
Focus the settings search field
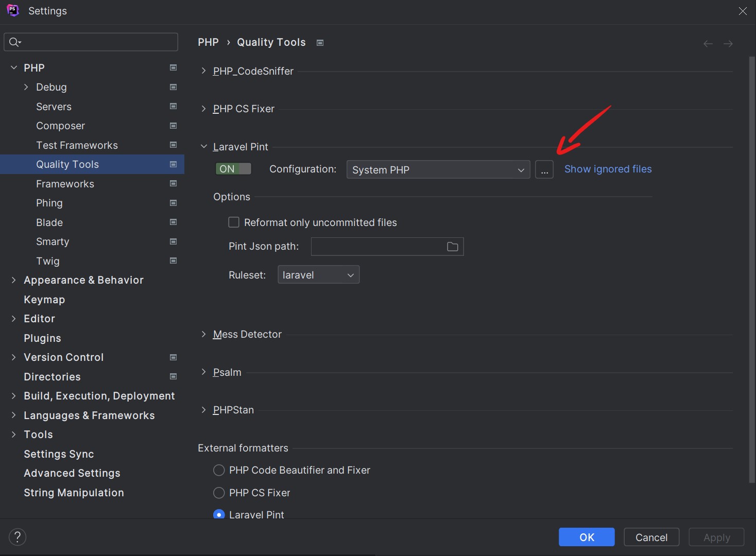click(91, 42)
